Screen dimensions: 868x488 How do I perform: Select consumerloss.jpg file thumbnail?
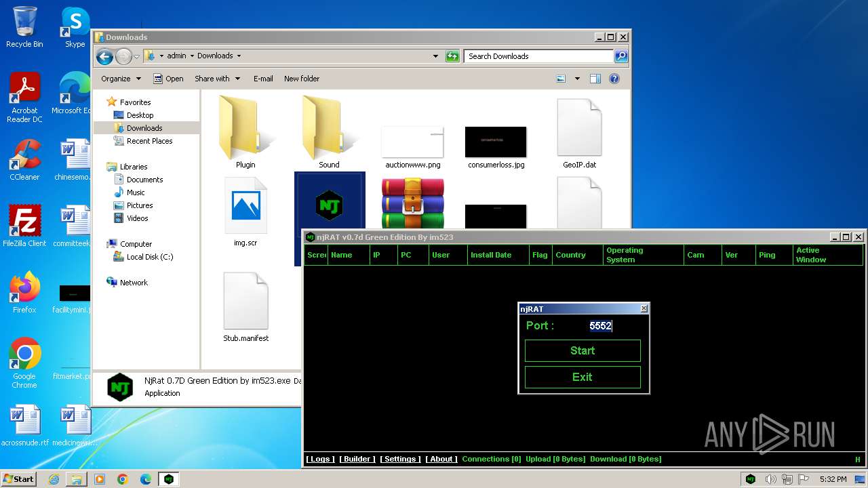[x=496, y=146]
